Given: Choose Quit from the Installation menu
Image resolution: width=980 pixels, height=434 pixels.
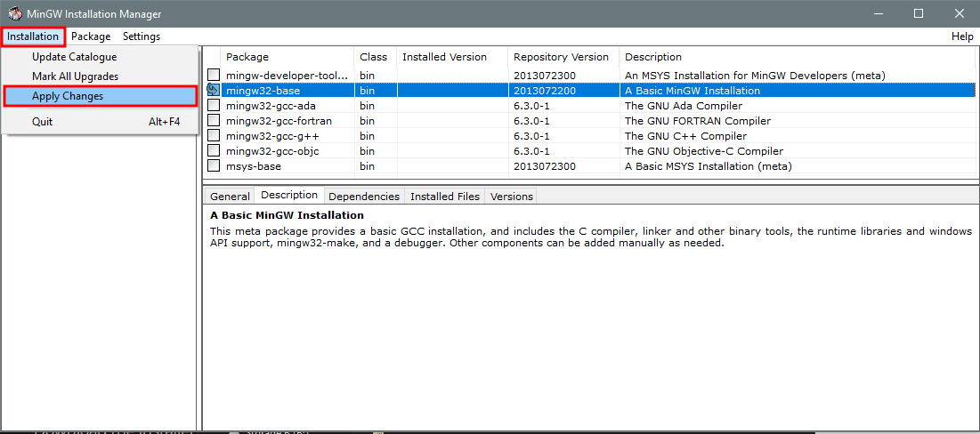Looking at the screenshot, I should pyautogui.click(x=100, y=122).
